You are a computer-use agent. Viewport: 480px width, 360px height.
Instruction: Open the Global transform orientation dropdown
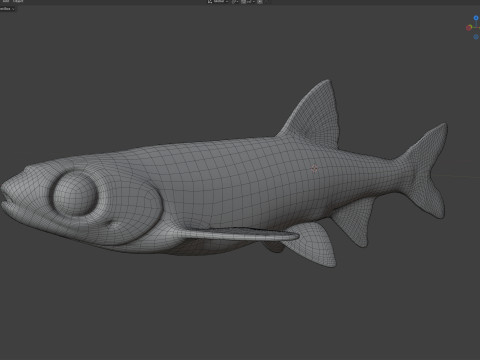[218, 1]
